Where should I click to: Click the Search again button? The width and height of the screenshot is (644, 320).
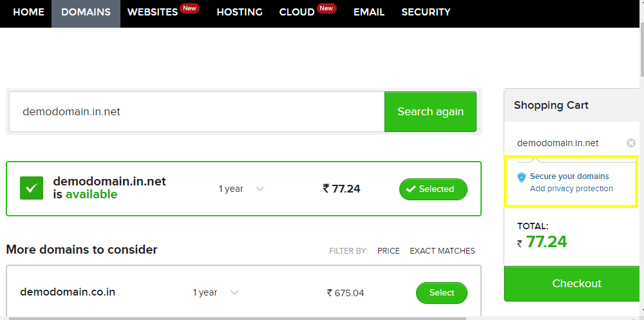coord(430,112)
